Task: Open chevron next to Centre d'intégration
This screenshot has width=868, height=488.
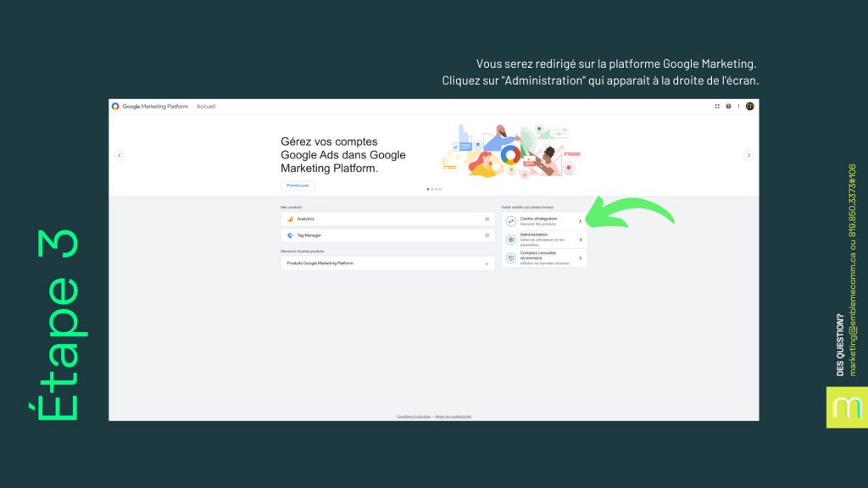Action: tap(580, 221)
